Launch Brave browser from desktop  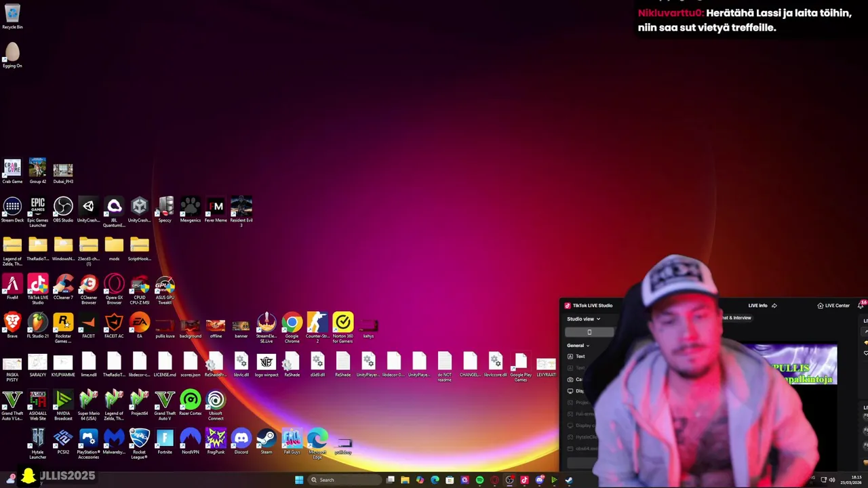tap(12, 325)
